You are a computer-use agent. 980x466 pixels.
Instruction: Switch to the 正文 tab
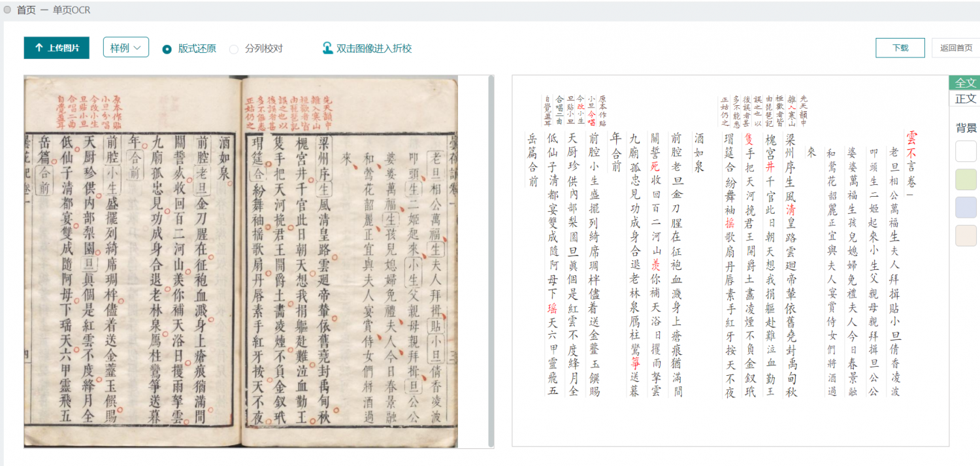[965, 99]
